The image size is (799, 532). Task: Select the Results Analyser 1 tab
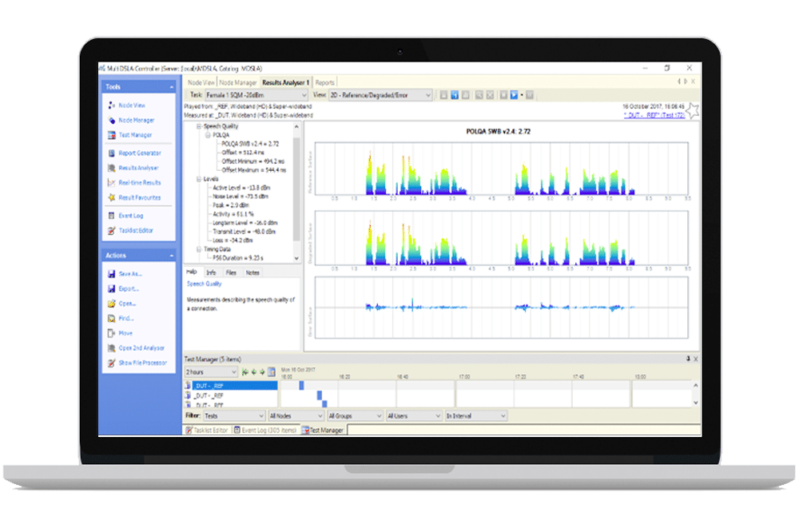pos(286,82)
